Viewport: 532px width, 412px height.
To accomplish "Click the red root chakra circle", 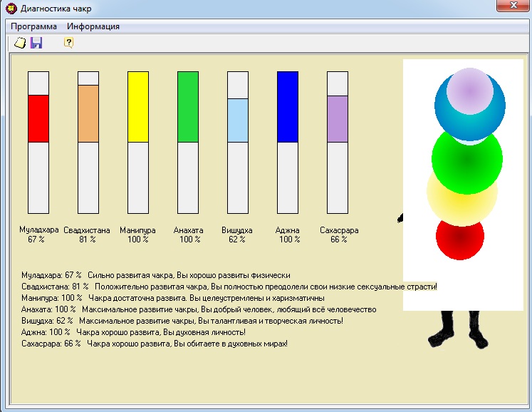I will click(460, 241).
